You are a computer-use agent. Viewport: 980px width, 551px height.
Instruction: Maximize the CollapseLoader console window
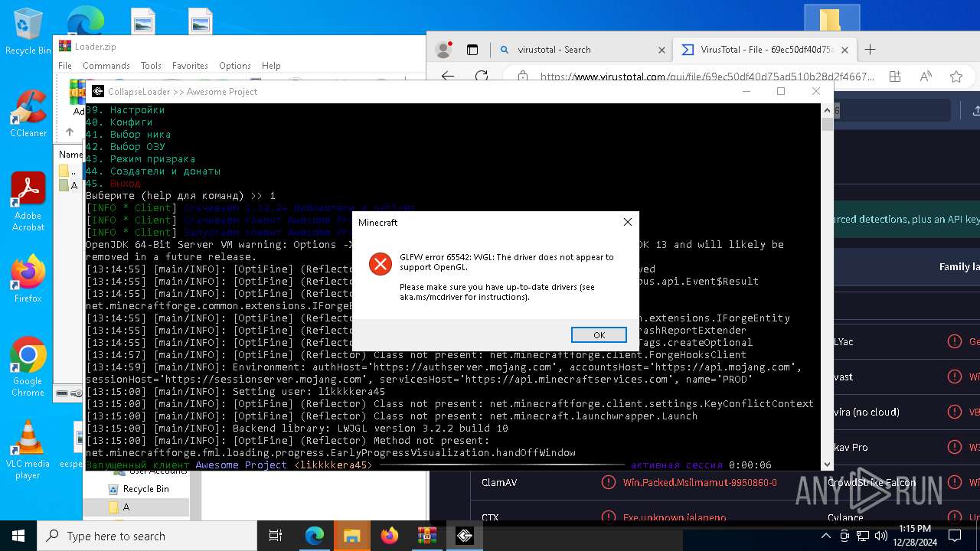[x=781, y=91]
